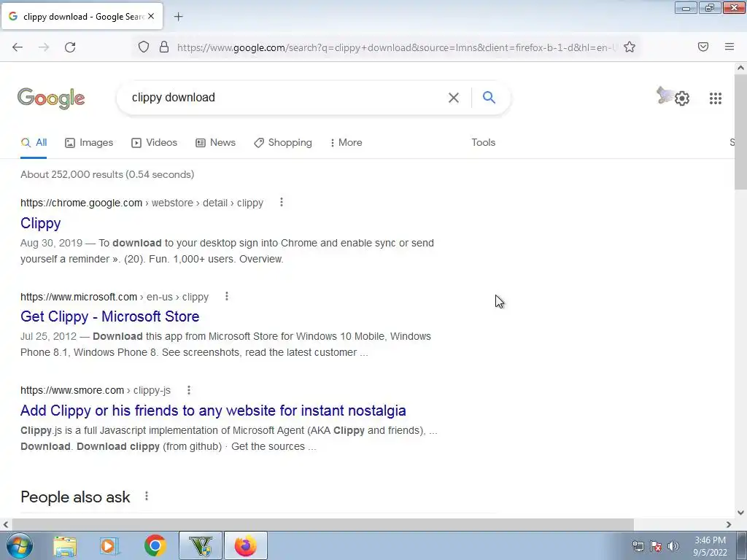Select the All results tab
Screen dimensions: 747x560
(x=34, y=142)
